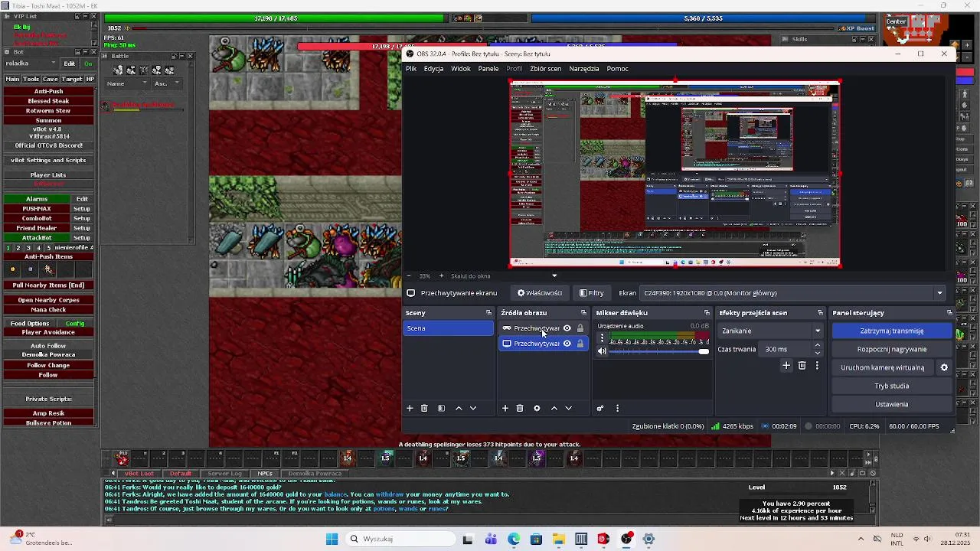Open source properties gear in Źródła obrazu

(x=537, y=409)
